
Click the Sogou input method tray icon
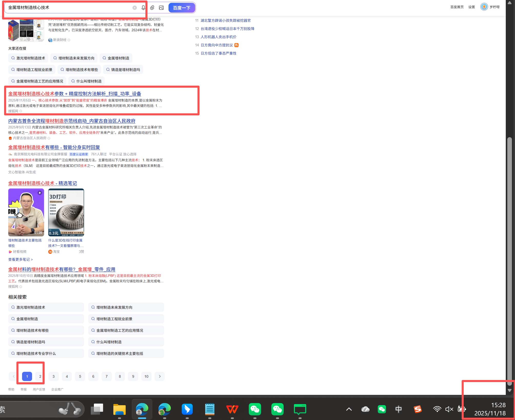click(418, 409)
